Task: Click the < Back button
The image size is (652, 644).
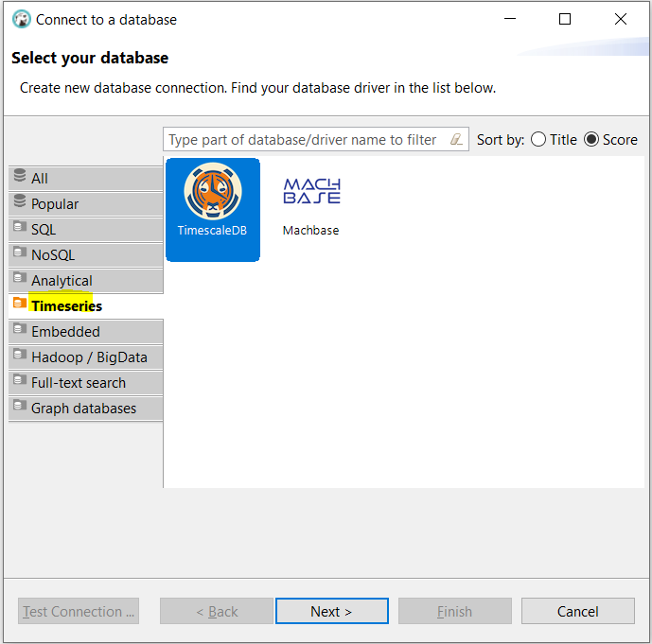Action: point(217,611)
